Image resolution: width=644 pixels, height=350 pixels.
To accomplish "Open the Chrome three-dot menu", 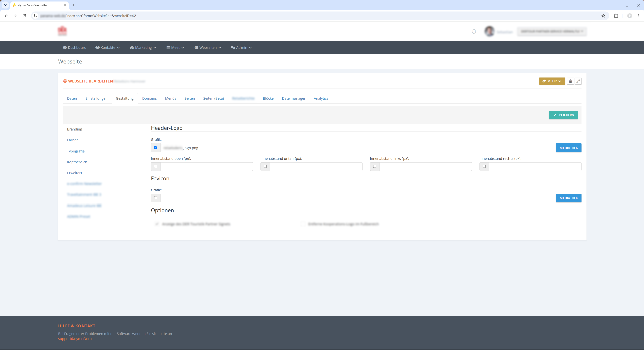I will pos(639,16).
